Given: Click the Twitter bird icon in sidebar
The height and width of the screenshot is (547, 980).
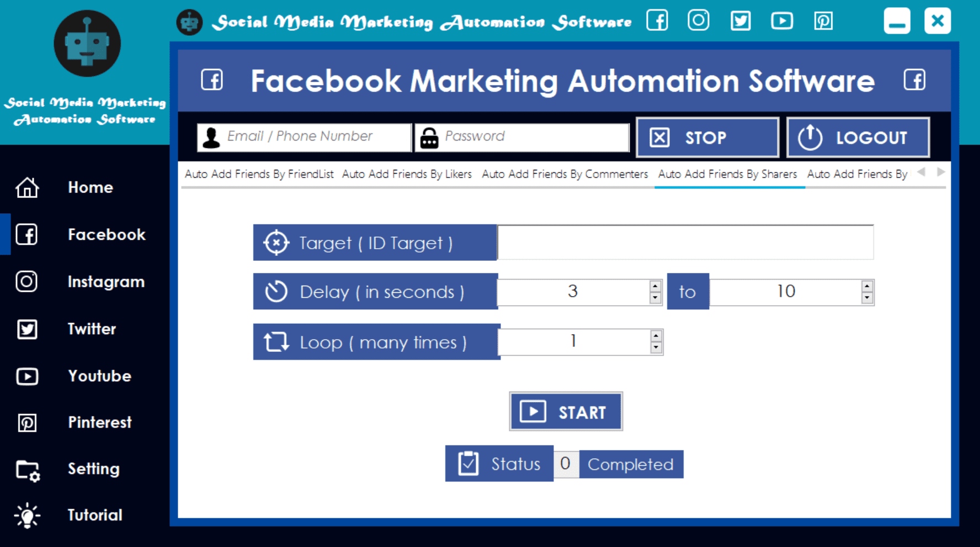Looking at the screenshot, I should [x=26, y=329].
